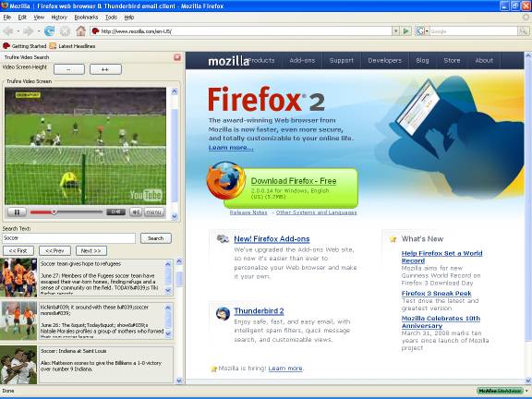Click the Search Text input field
532x399 pixels.
(x=69, y=238)
